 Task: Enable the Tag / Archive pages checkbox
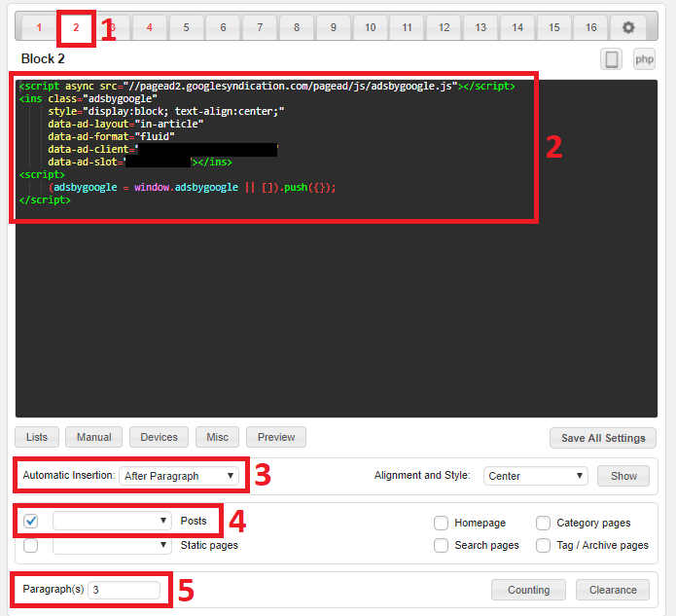click(x=543, y=545)
